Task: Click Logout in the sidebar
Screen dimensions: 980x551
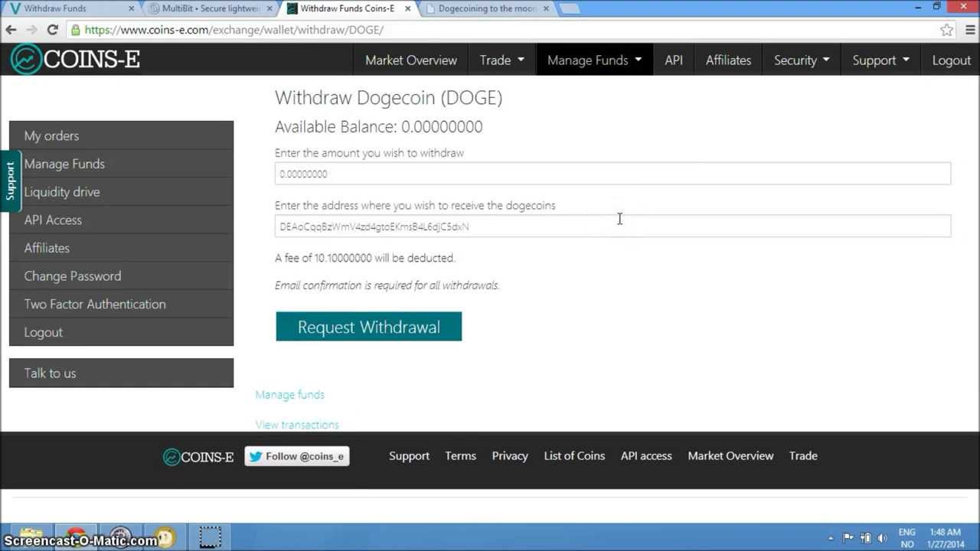Action: [x=121, y=332]
